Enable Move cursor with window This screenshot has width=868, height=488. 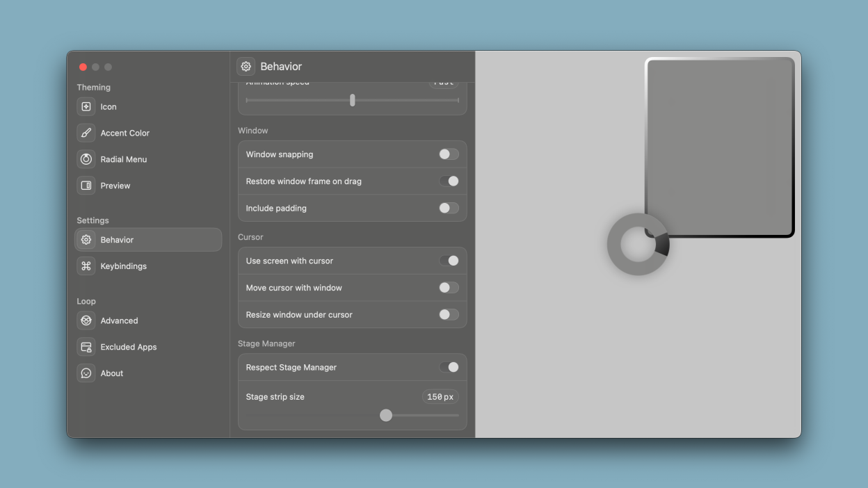[x=449, y=288]
